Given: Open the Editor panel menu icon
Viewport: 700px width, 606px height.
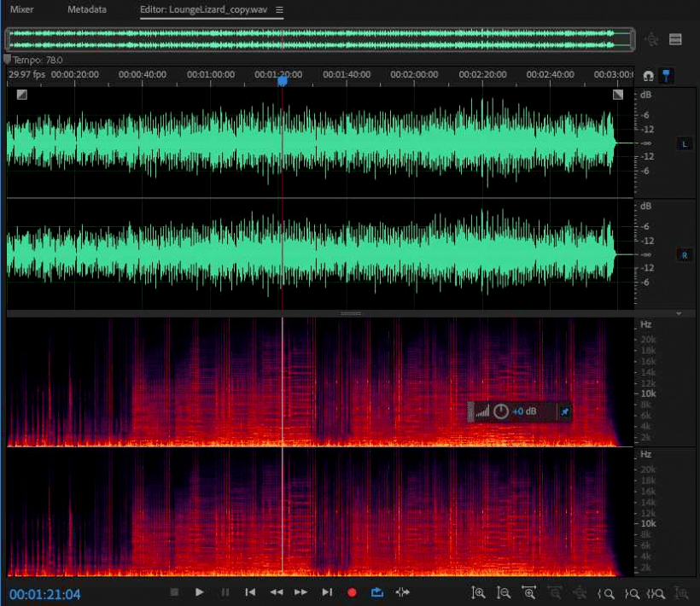Looking at the screenshot, I should click(x=279, y=10).
